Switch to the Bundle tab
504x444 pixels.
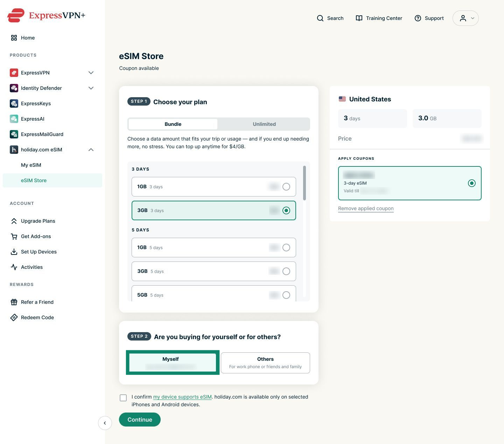pos(173,124)
